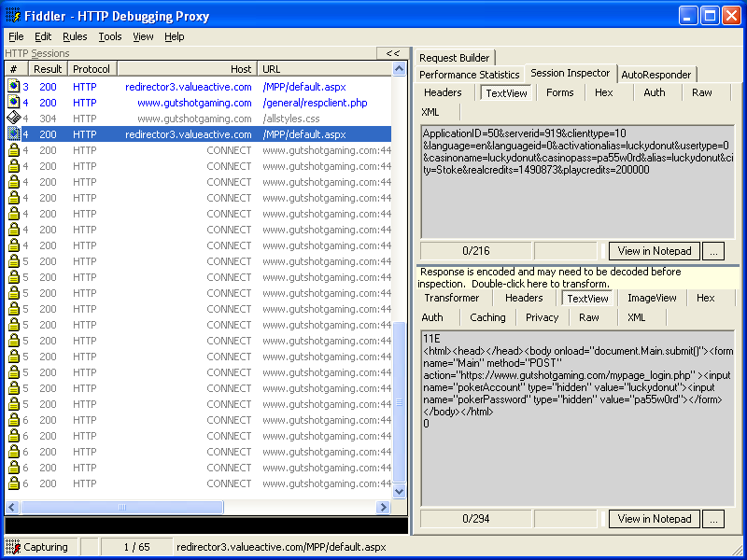Toggle the Capturing status panel
The width and height of the screenshot is (747, 560).
pos(40,547)
